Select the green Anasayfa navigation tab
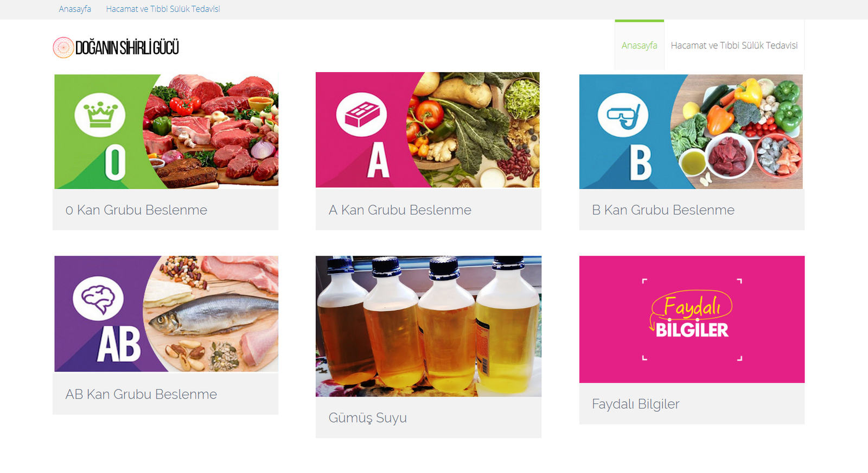This screenshot has height=473, width=868. pos(639,46)
